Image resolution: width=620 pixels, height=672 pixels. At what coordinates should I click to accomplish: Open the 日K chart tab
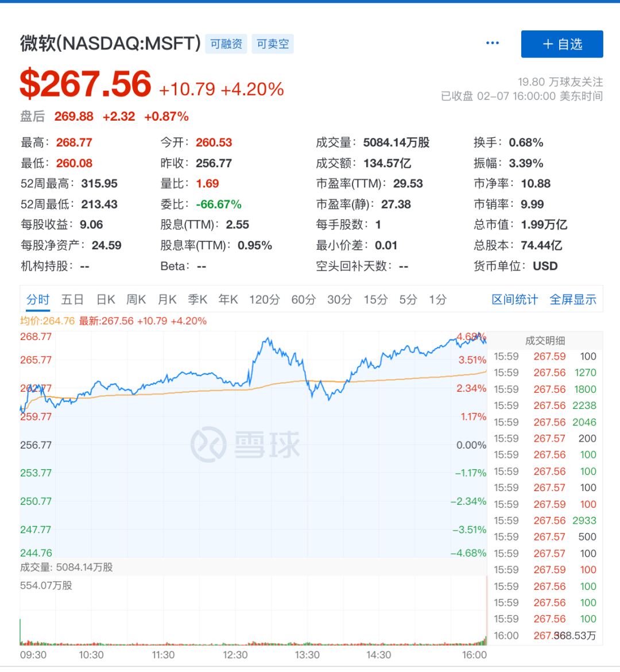pos(106,299)
